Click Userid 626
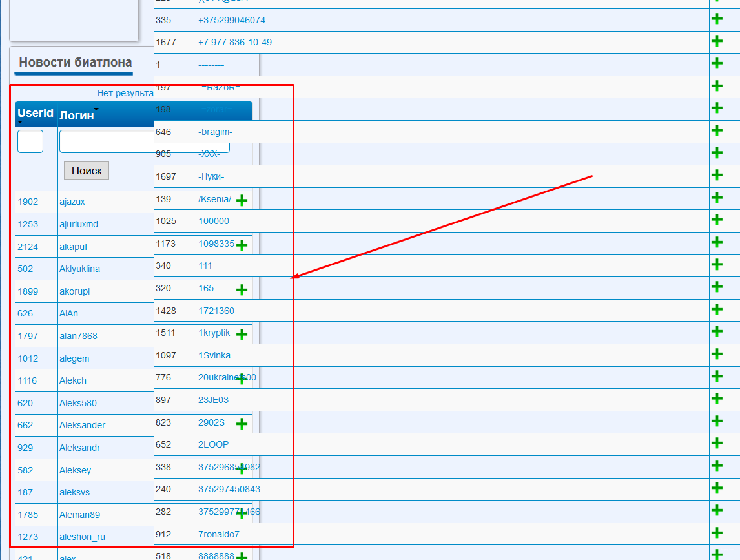Screen dimensions: 740x560 coord(25,313)
